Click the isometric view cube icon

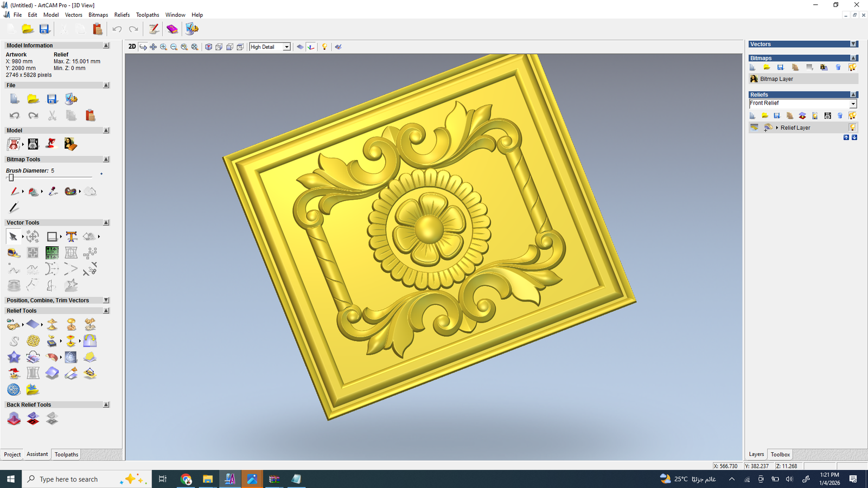click(208, 47)
